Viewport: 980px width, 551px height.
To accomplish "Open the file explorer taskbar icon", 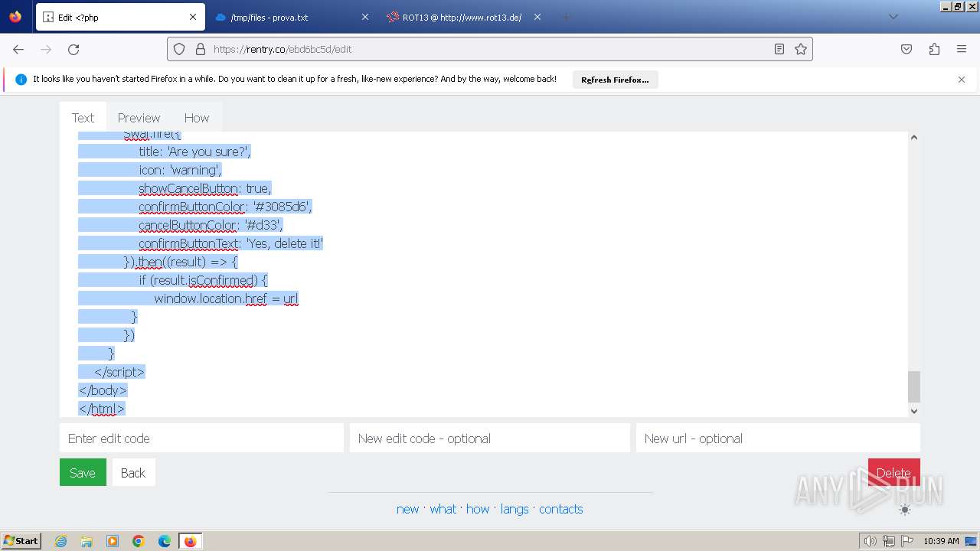I will click(87, 541).
